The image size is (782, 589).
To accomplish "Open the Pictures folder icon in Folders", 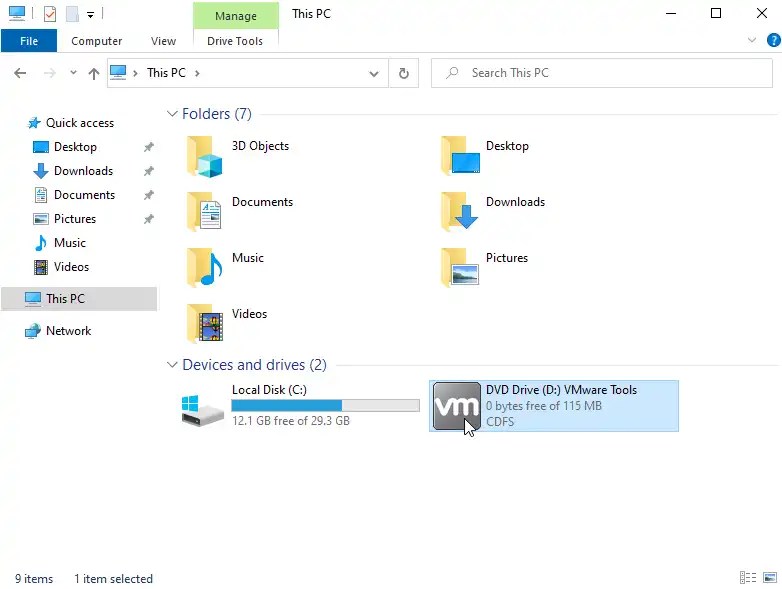I will [460, 268].
